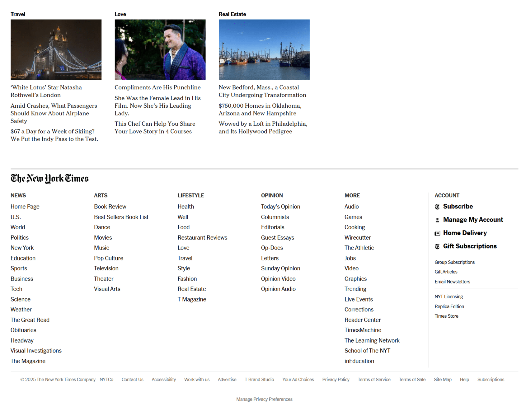
Task: Select The Athletic in More column
Action: pyautogui.click(x=359, y=248)
